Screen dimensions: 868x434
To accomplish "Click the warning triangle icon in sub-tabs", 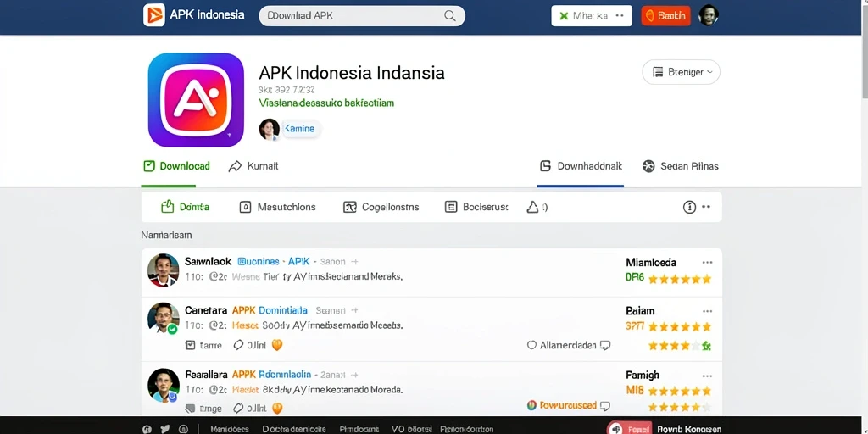I will coord(532,207).
